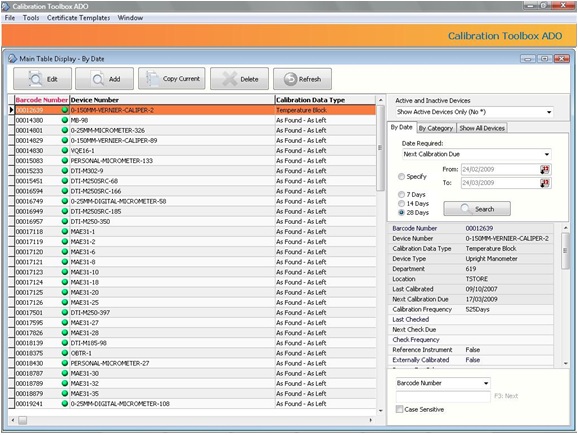
Task: Click the Add toolbar button
Action: click(105, 79)
